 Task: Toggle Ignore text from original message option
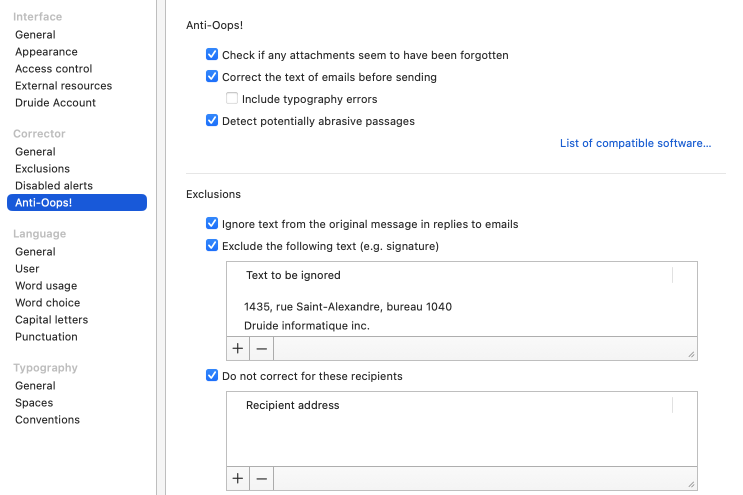212,224
